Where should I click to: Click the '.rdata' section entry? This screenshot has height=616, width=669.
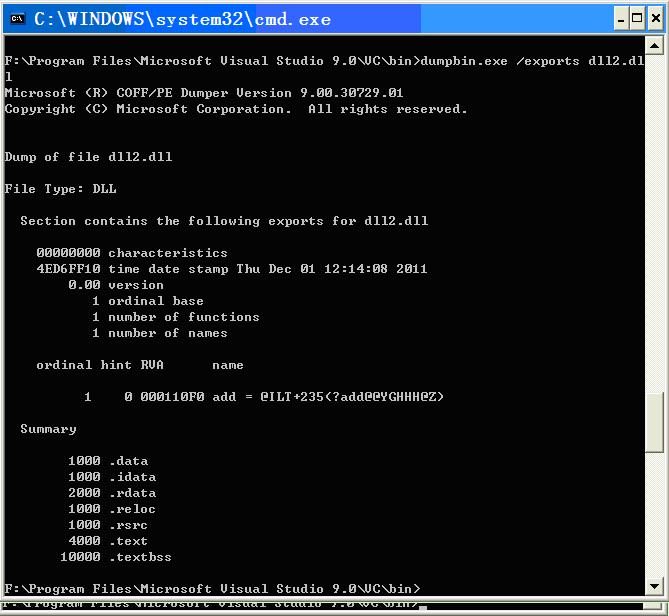point(132,493)
